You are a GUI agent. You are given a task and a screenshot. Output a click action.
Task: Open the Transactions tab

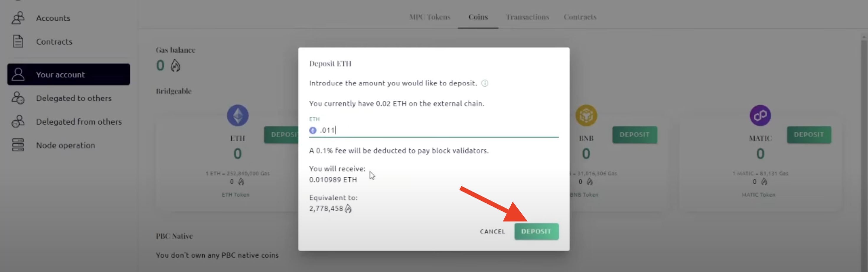pos(527,17)
